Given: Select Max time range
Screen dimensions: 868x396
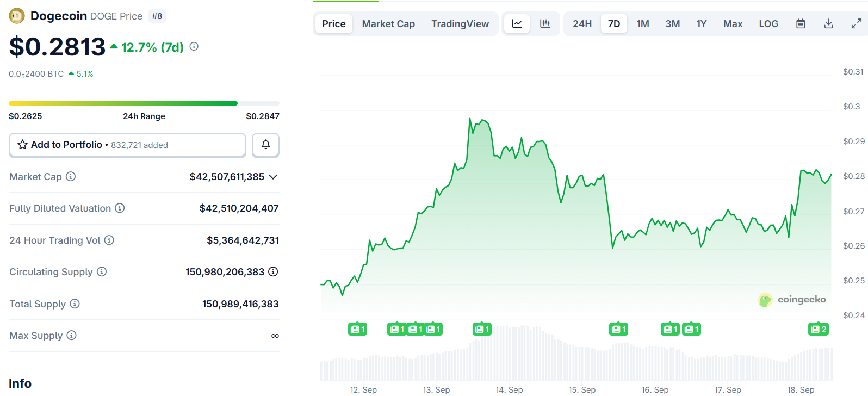Looking at the screenshot, I should pos(733,24).
